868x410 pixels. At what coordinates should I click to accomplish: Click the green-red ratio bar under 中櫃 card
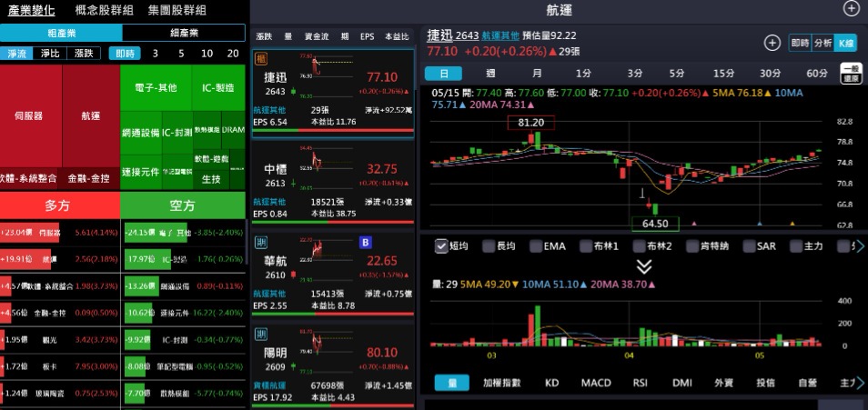pyautogui.click(x=333, y=223)
